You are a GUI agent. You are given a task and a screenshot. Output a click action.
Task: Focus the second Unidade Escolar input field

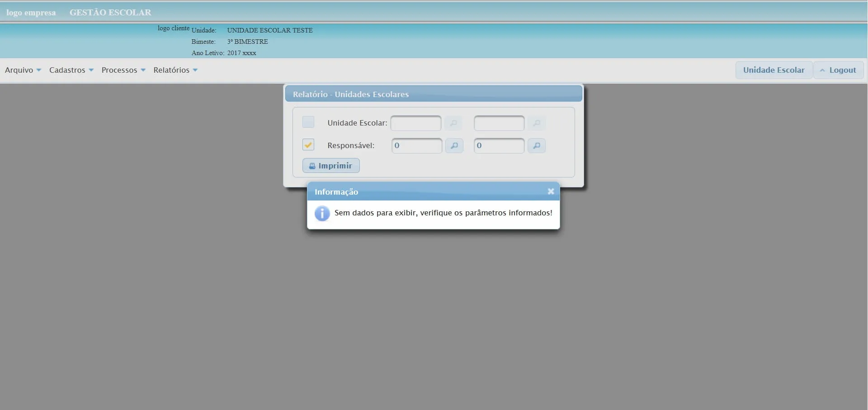pos(499,123)
